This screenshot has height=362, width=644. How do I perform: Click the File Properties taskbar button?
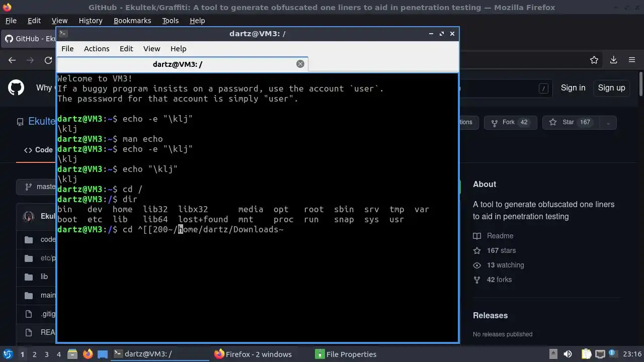click(361, 354)
